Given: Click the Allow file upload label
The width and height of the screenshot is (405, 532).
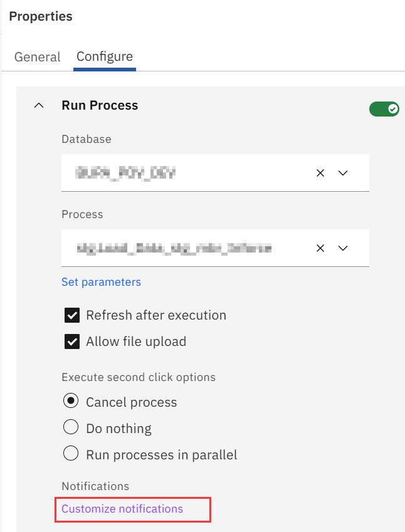Looking at the screenshot, I should point(136,342).
